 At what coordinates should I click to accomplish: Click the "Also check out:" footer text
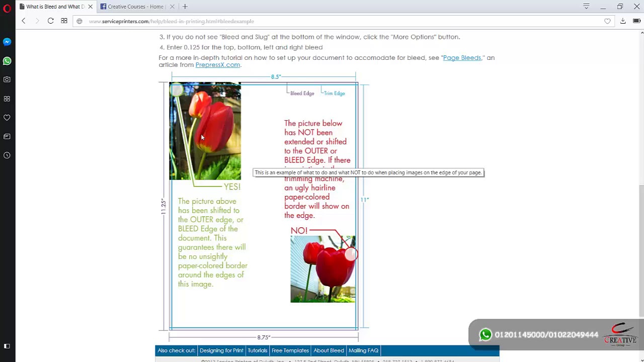(176, 350)
